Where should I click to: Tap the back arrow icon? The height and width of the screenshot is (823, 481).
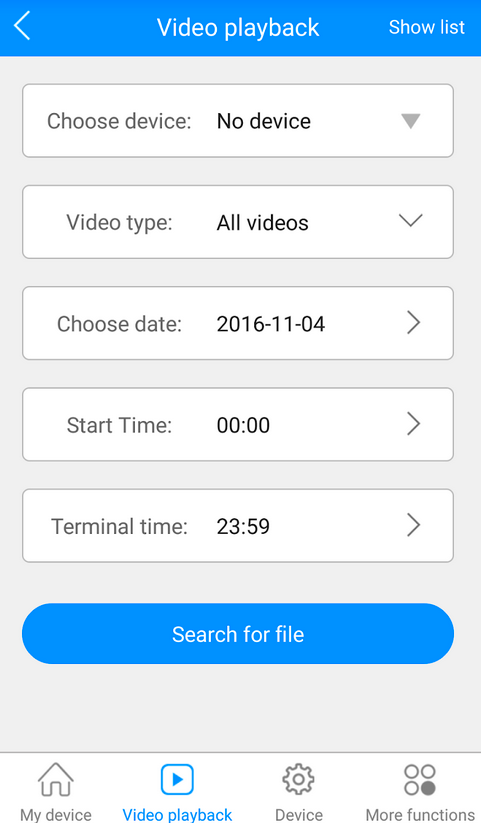[22, 26]
